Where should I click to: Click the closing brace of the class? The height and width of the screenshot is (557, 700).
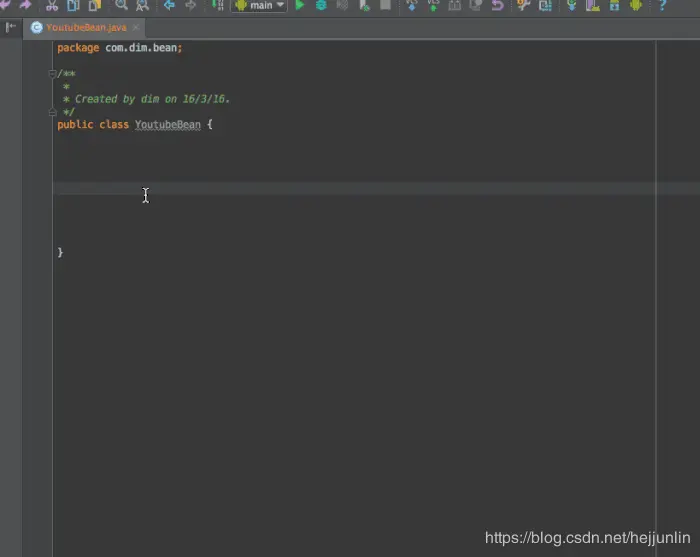[x=60, y=253]
